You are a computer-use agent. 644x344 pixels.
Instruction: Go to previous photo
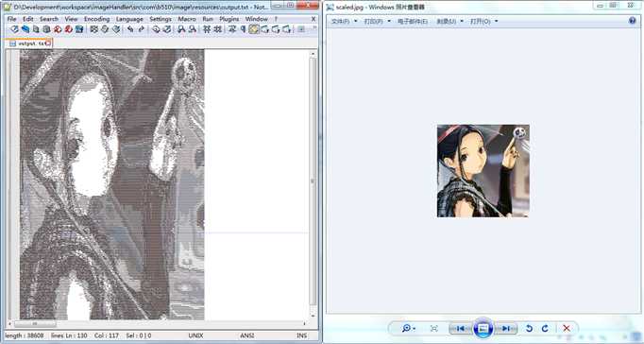pos(461,328)
